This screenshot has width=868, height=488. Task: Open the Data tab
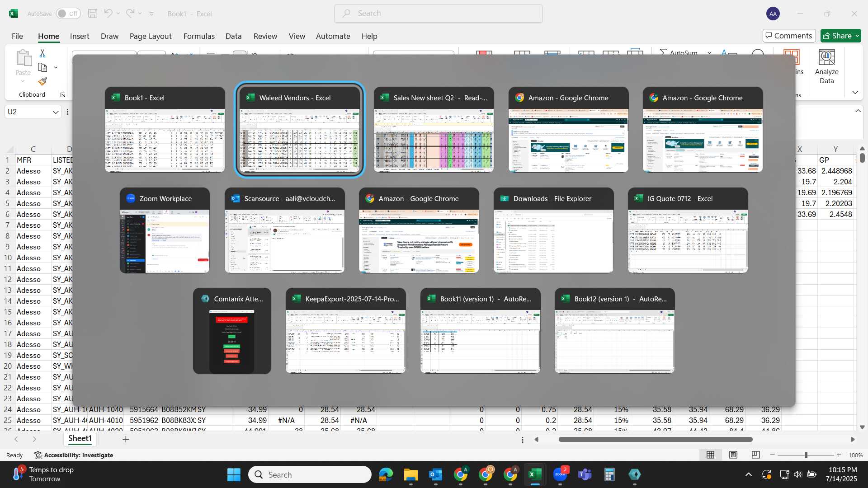click(x=234, y=36)
